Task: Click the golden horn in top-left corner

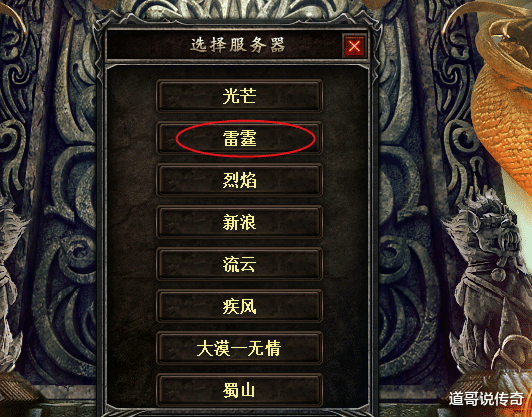Action: coord(14,17)
